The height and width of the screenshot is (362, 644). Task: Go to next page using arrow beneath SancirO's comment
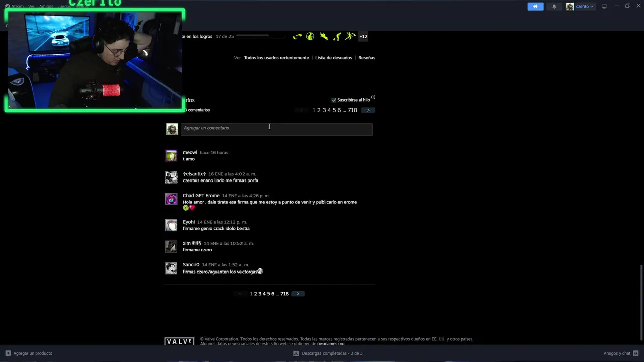(298, 294)
